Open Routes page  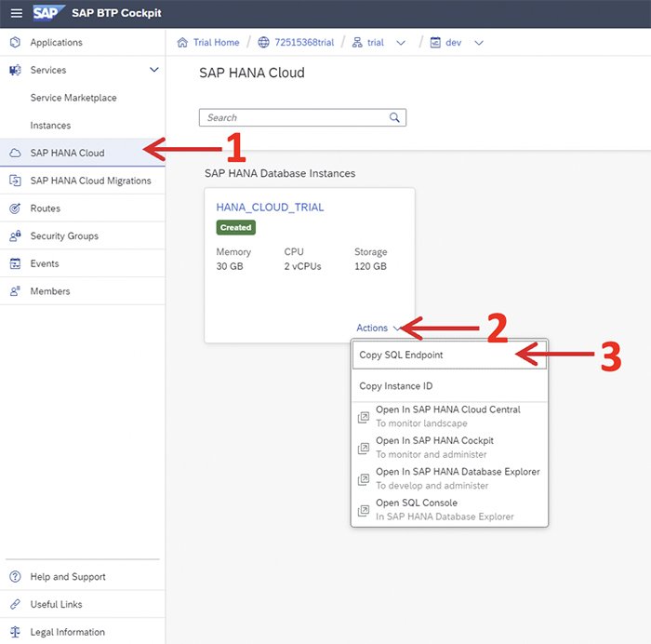tap(83, 208)
